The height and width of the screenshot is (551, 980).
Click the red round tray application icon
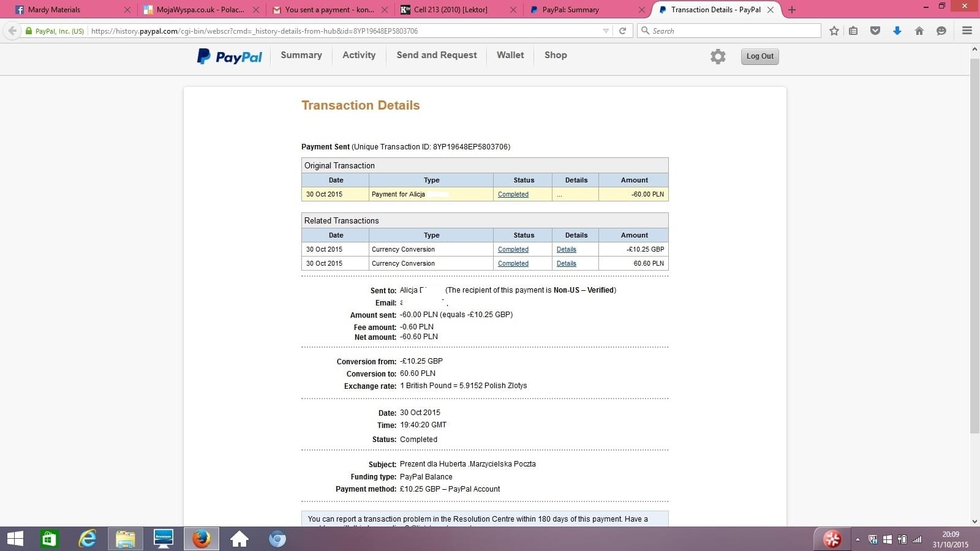pos(832,539)
